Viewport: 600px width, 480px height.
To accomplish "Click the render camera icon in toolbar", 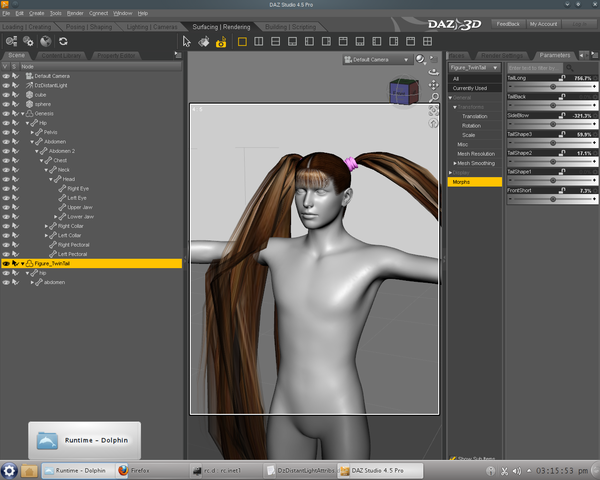I will [221, 42].
